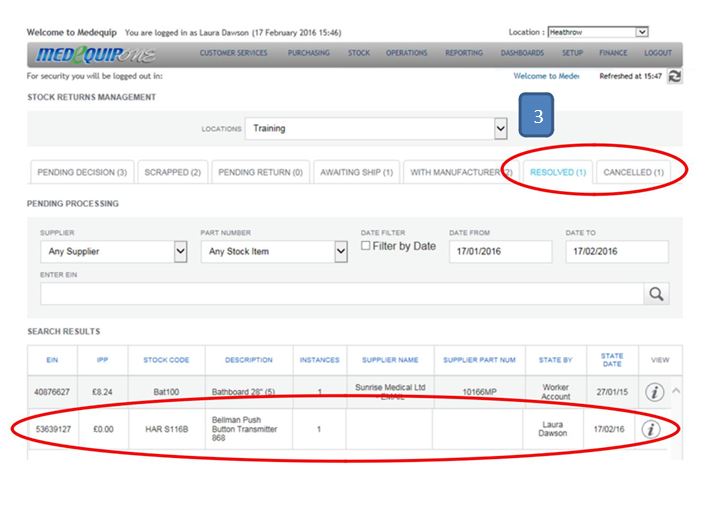
Task: Sort by Supplier Part Num header
Action: [479, 360]
